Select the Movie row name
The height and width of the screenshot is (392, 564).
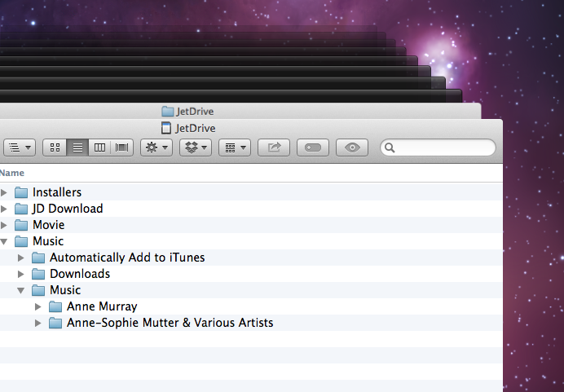pos(49,225)
